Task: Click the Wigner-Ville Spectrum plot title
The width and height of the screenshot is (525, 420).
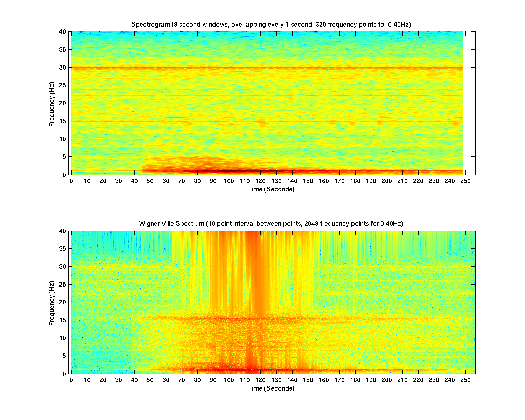Action: pyautogui.click(x=271, y=224)
